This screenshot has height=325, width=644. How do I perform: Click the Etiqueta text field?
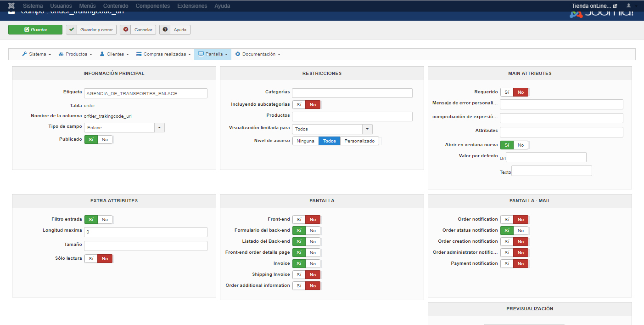[146, 93]
